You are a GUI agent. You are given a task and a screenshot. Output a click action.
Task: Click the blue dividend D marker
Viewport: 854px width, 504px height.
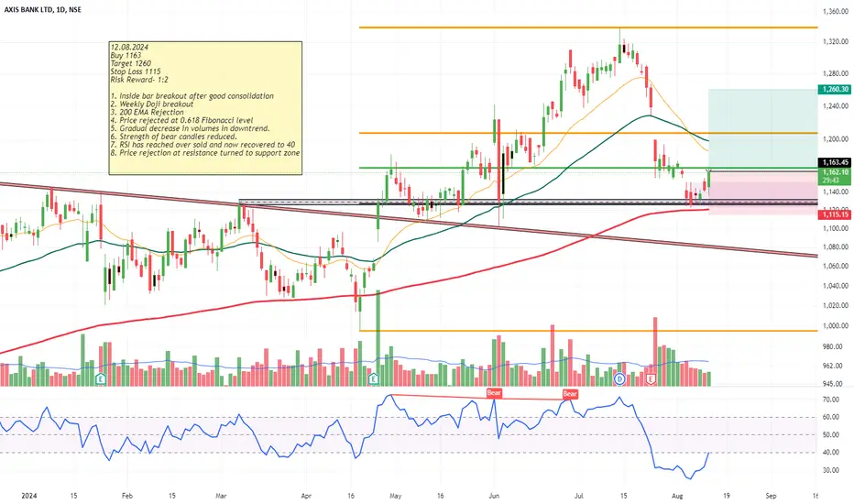click(619, 378)
